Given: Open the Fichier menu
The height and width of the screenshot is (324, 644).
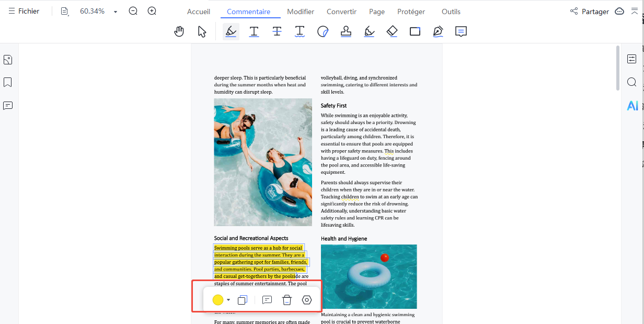Looking at the screenshot, I should [24, 11].
